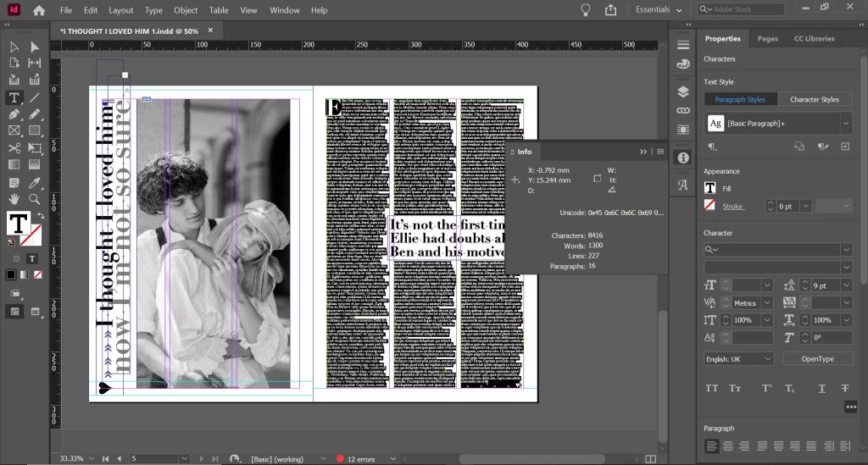Switch to the Pages tab
868x465 pixels.
point(767,38)
